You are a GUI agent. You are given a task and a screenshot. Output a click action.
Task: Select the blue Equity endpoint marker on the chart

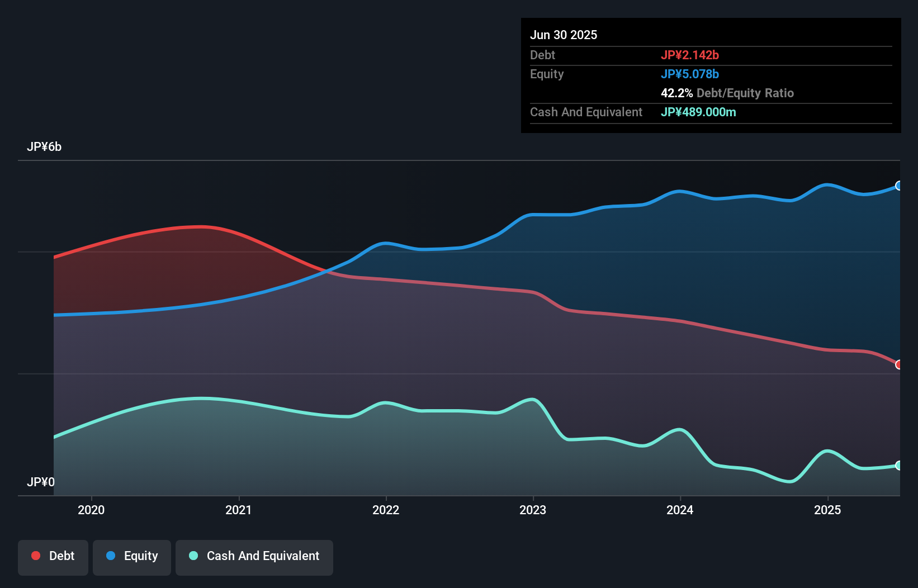(898, 186)
